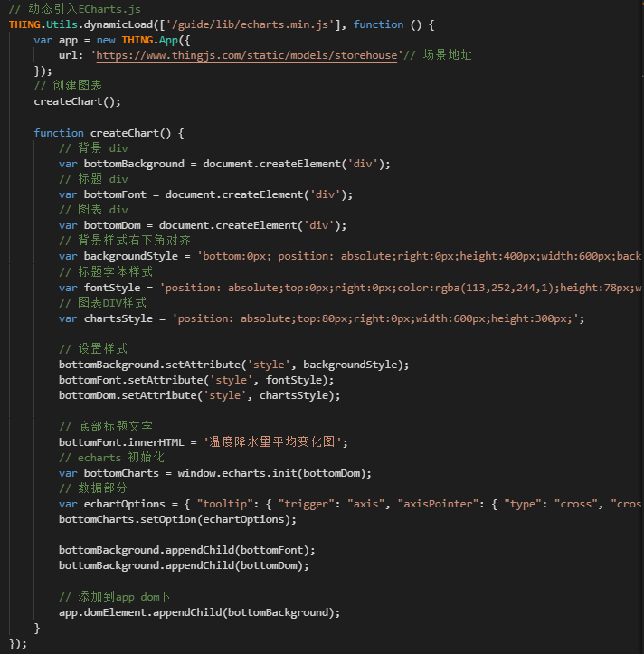
Task: Click 'bottomBackground.appendChild(bottomDom);' line
Action: [x=184, y=566]
